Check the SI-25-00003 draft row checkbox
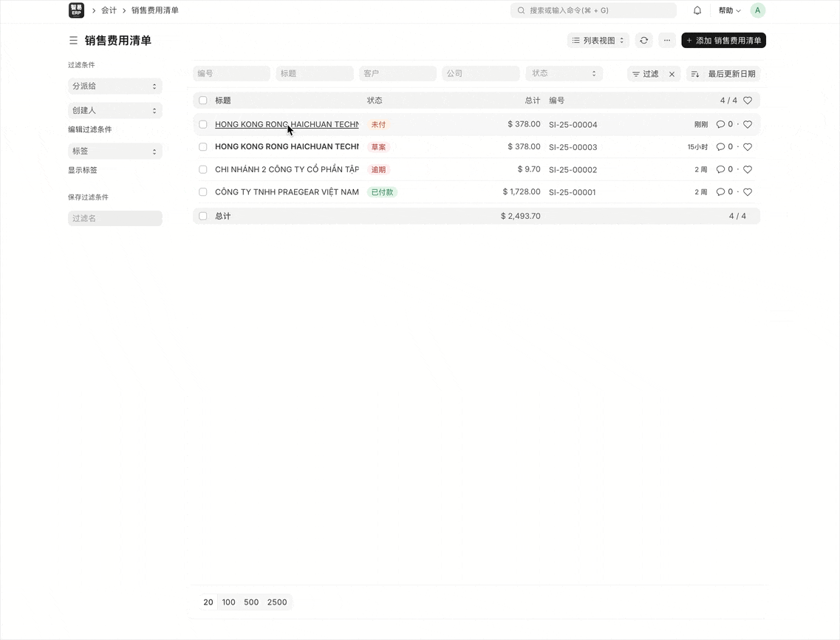 pyautogui.click(x=203, y=147)
